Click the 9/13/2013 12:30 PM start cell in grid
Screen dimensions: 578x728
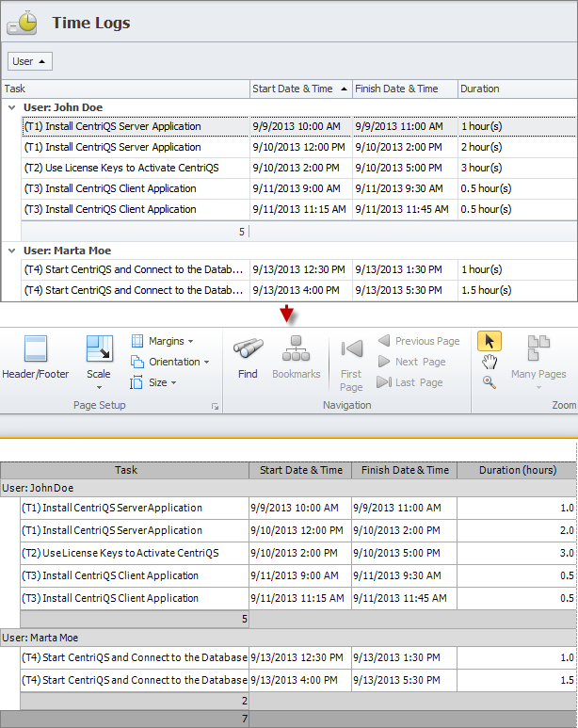301,269
